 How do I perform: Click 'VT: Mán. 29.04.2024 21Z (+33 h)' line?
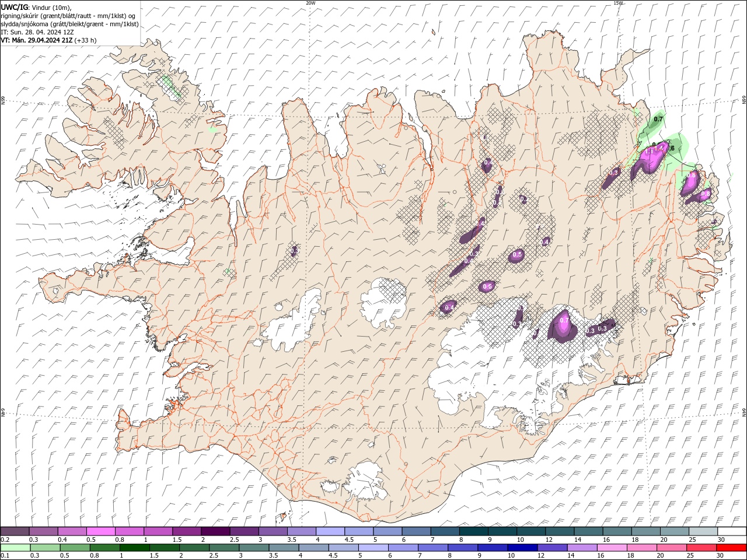pyautogui.click(x=48, y=40)
